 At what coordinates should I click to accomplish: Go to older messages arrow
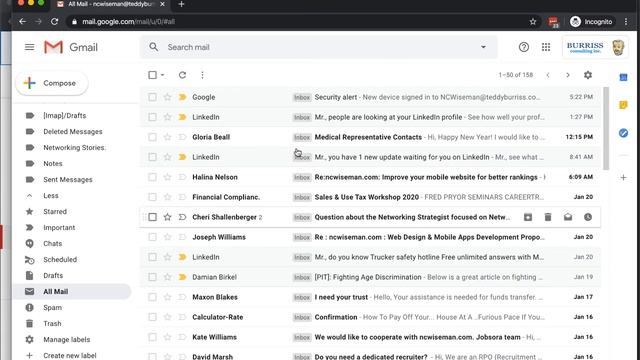568,75
